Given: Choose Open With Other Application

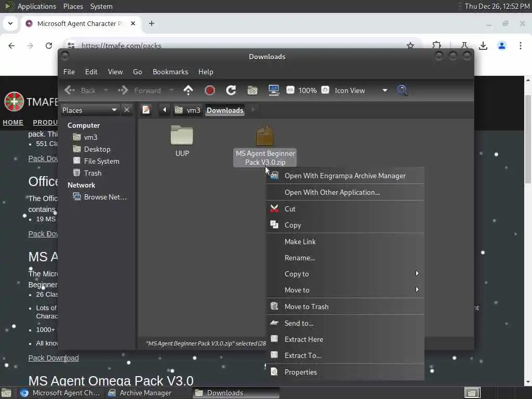Looking at the screenshot, I should coord(345,192).
